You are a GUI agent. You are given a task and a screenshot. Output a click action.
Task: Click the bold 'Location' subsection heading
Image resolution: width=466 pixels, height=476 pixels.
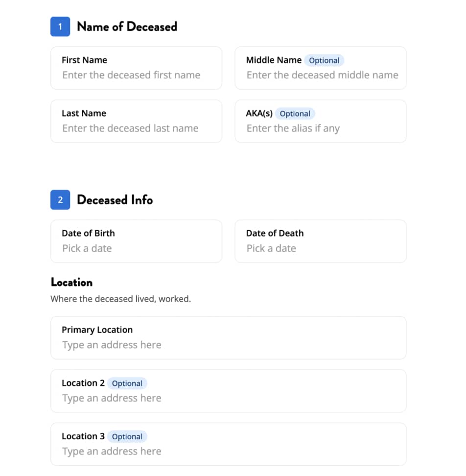pos(71,283)
